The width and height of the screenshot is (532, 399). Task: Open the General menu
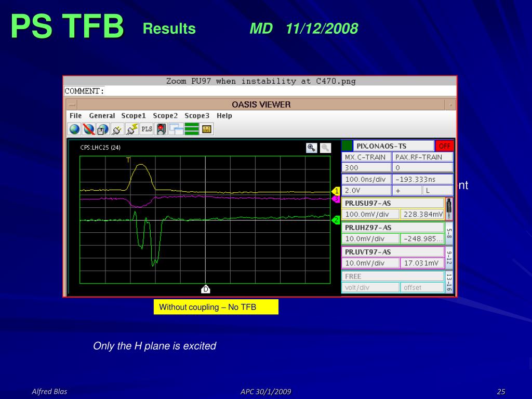[x=102, y=116]
